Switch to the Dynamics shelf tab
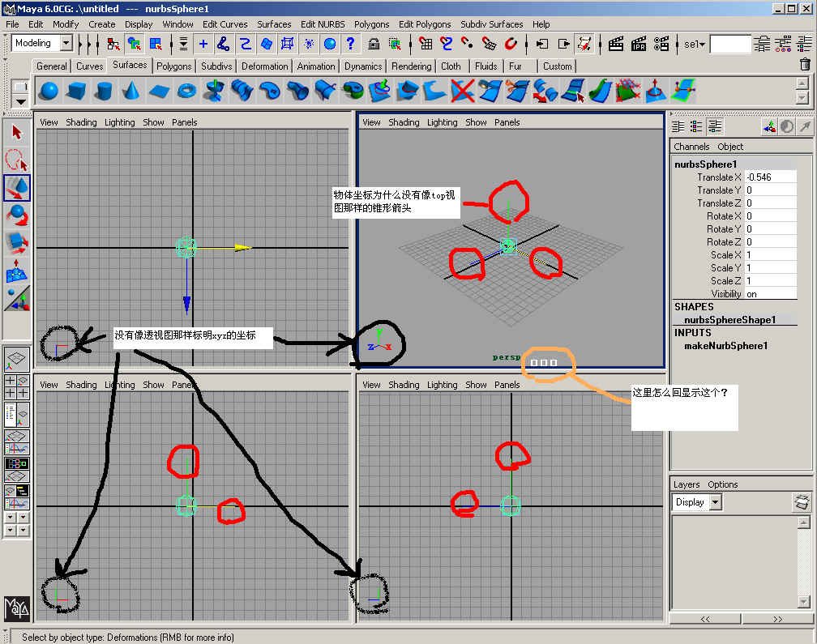The height and width of the screenshot is (644, 817). pos(363,66)
